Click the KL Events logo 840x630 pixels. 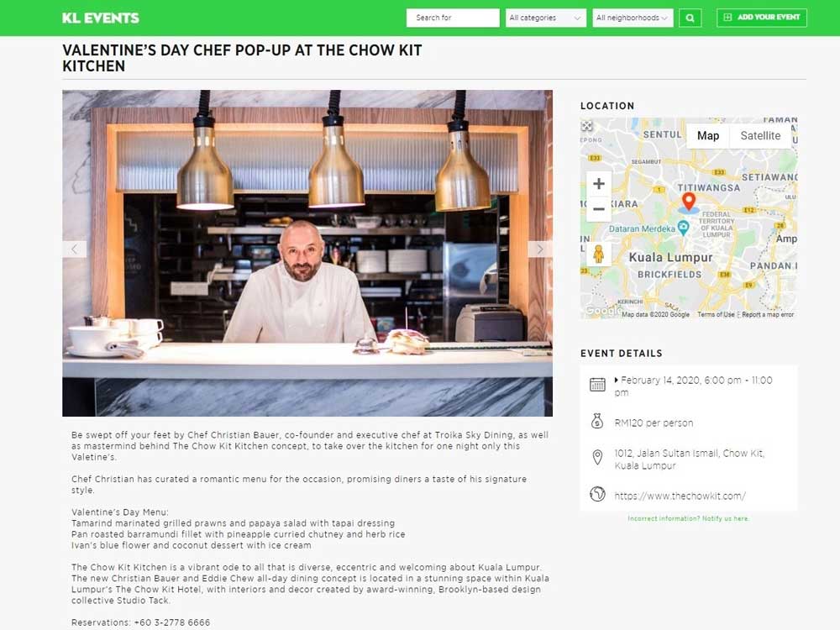point(101,18)
